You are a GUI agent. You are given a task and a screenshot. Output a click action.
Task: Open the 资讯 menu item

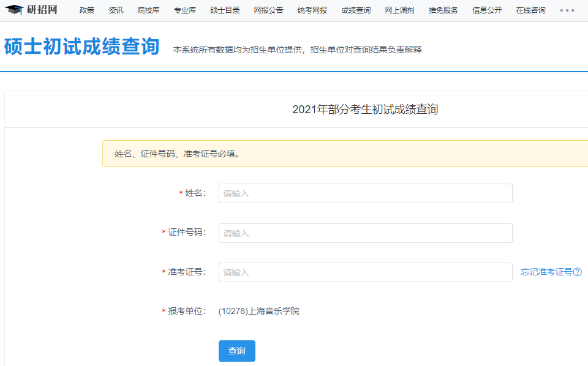tap(116, 10)
